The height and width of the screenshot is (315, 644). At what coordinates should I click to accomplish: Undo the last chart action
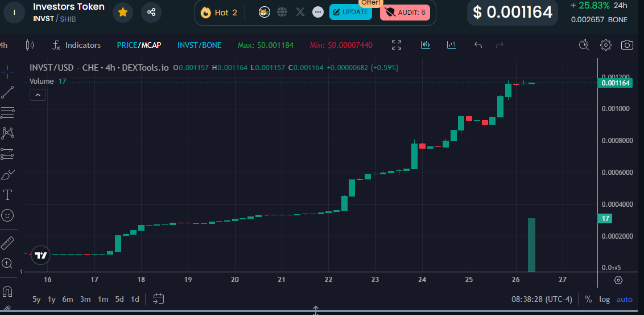click(x=478, y=45)
